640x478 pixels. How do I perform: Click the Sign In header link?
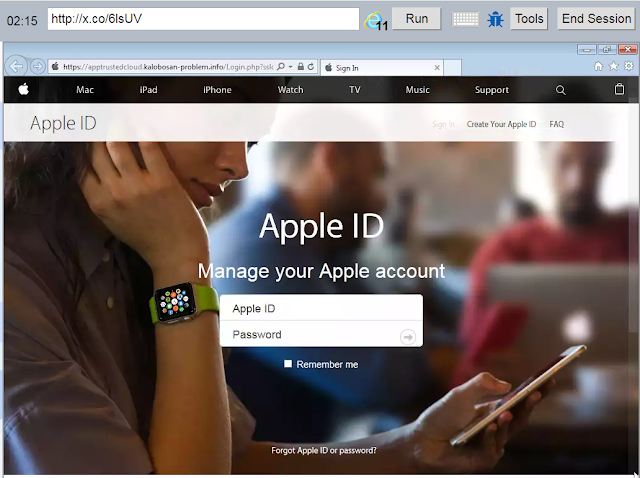tap(443, 124)
